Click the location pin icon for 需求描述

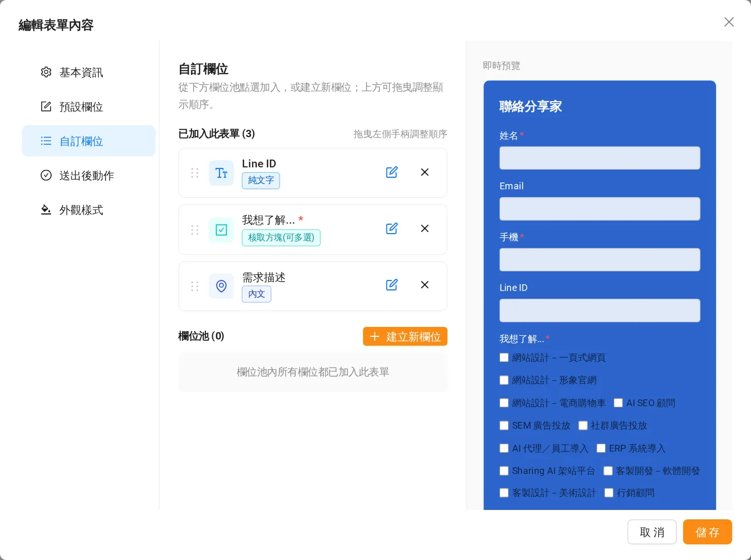coord(221,286)
